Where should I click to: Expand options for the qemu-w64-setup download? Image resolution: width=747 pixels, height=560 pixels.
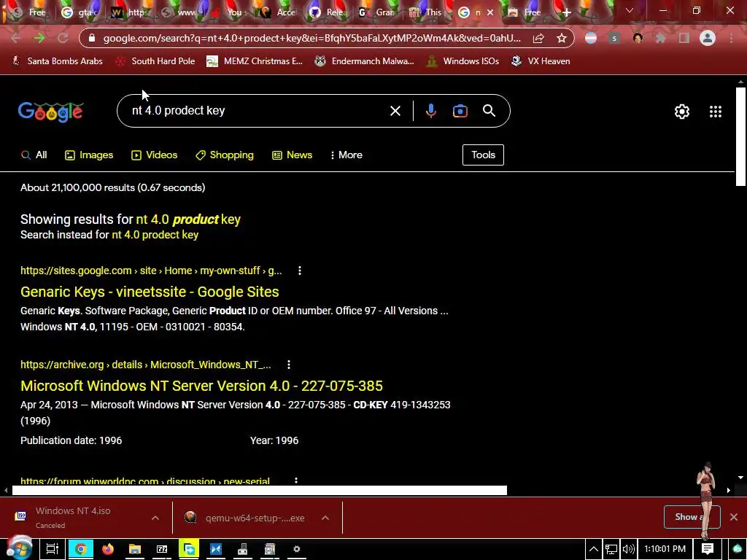point(325,518)
